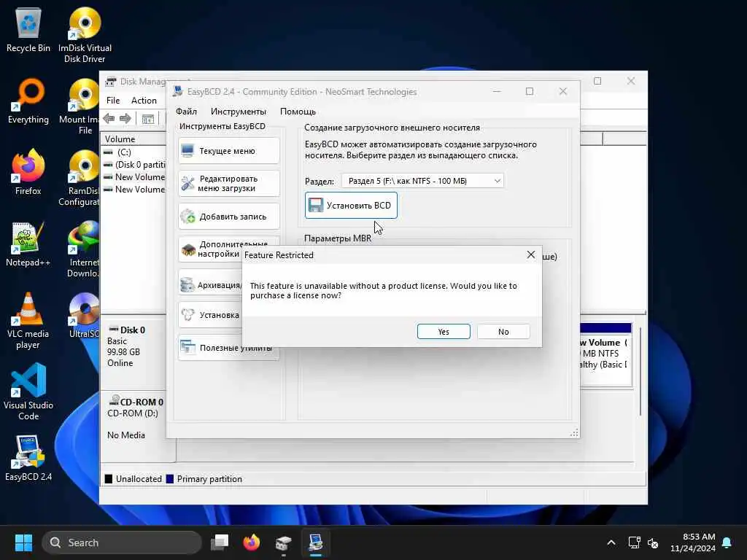The width and height of the screenshot is (747, 560).
Task: Open notifications bell icon
Action: pos(727,542)
